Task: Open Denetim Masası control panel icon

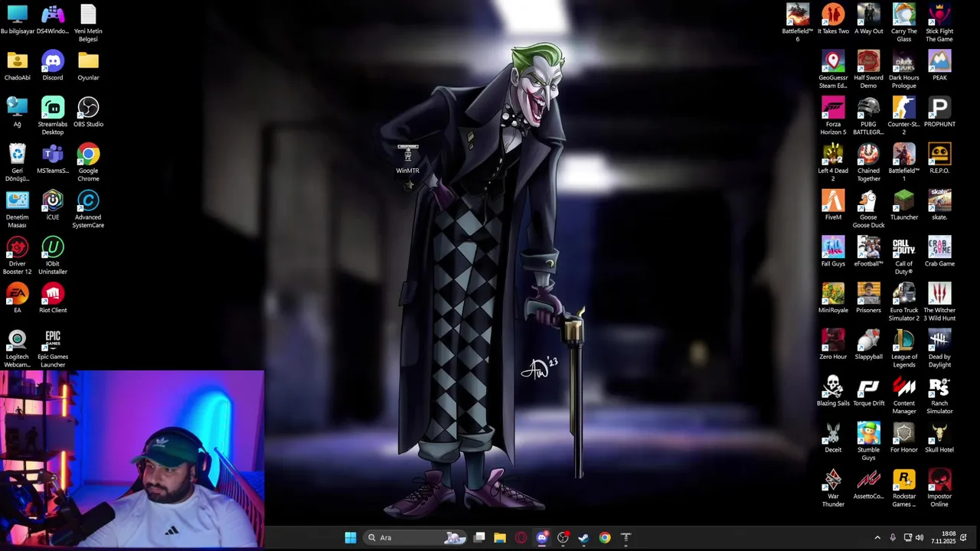Action: (17, 210)
